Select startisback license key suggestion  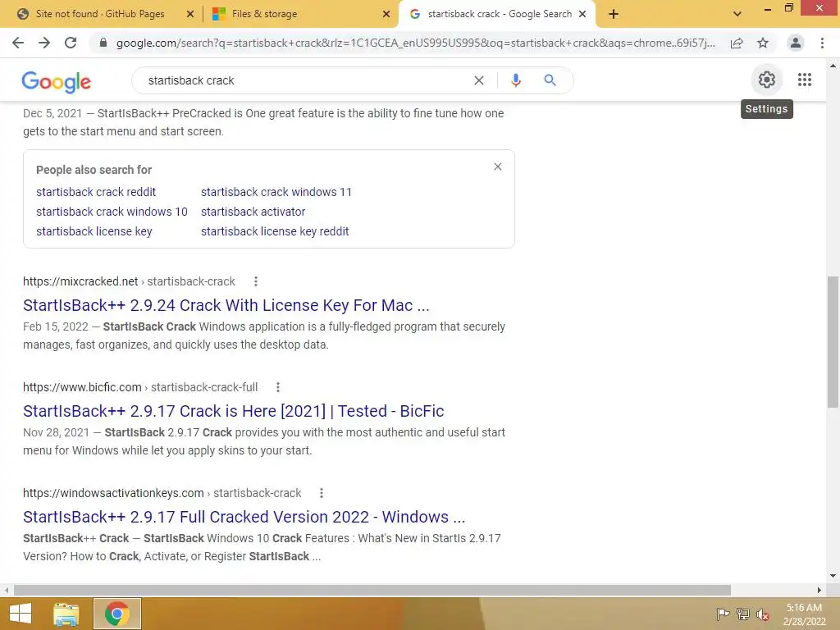click(94, 231)
